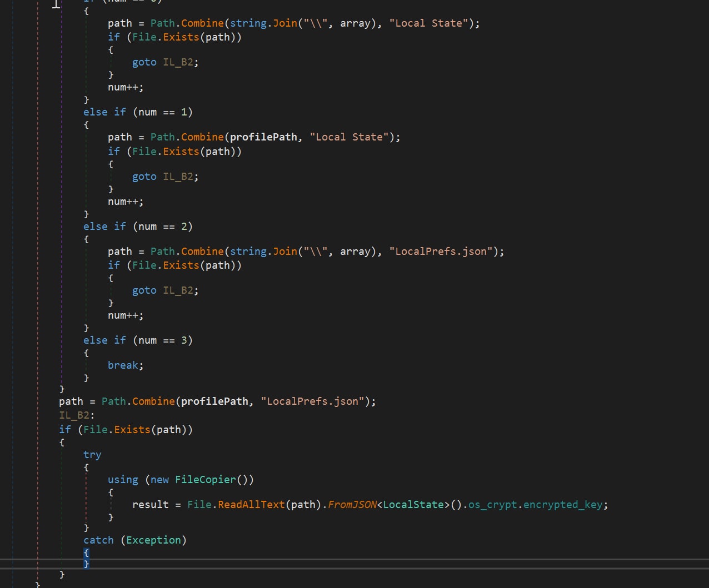Click the "FileCopier" class name
This screenshot has width=709, height=588.
pos(206,479)
